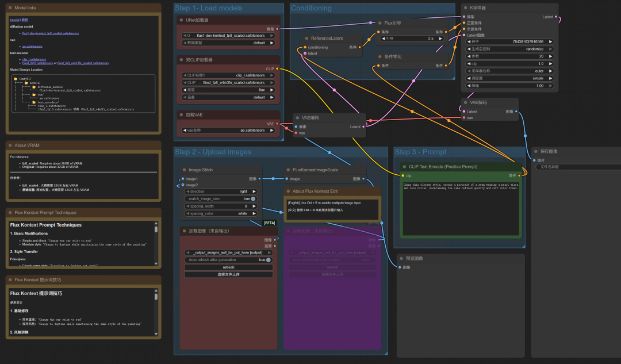Screen dimensions: 621x364
Task: Increase 步数 value with right arrow
Action: click(551, 56)
